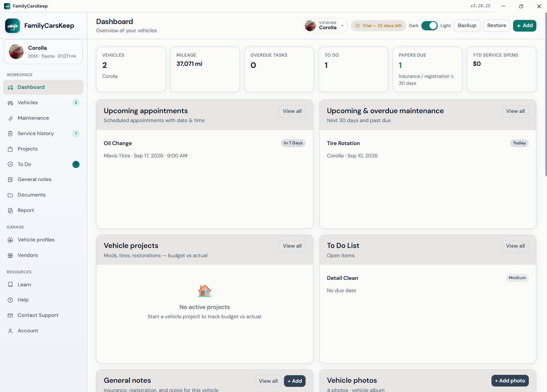This screenshot has height=392, width=547.
Task: Open the Documents label in sidebar
Action: (x=32, y=195)
